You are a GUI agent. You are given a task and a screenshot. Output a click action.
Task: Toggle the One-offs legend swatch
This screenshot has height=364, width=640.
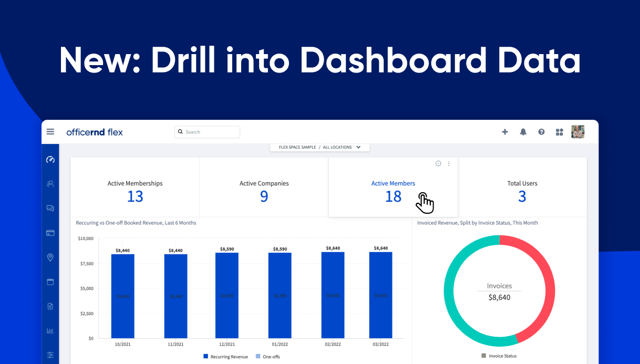tap(257, 357)
